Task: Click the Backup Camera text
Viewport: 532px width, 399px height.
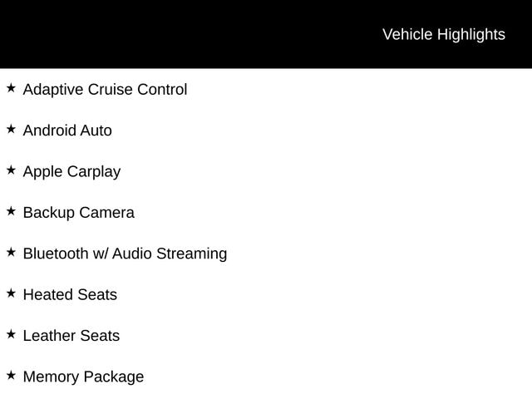Action: (78, 212)
